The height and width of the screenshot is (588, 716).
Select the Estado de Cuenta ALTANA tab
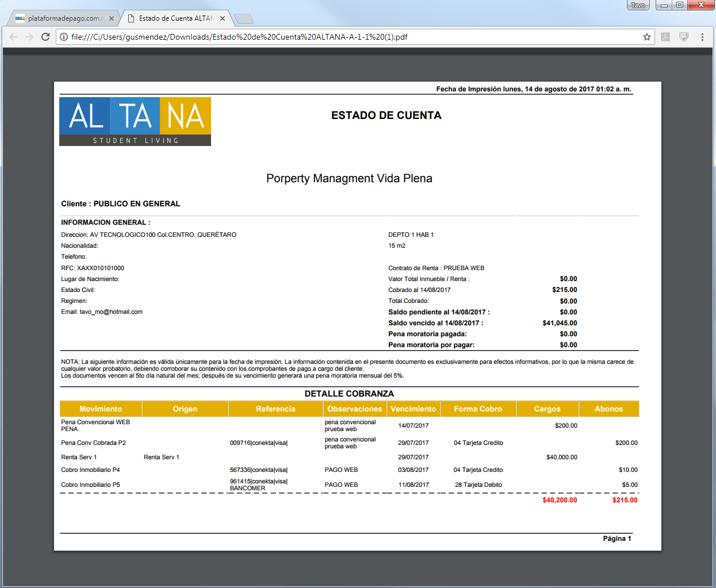pos(177,18)
